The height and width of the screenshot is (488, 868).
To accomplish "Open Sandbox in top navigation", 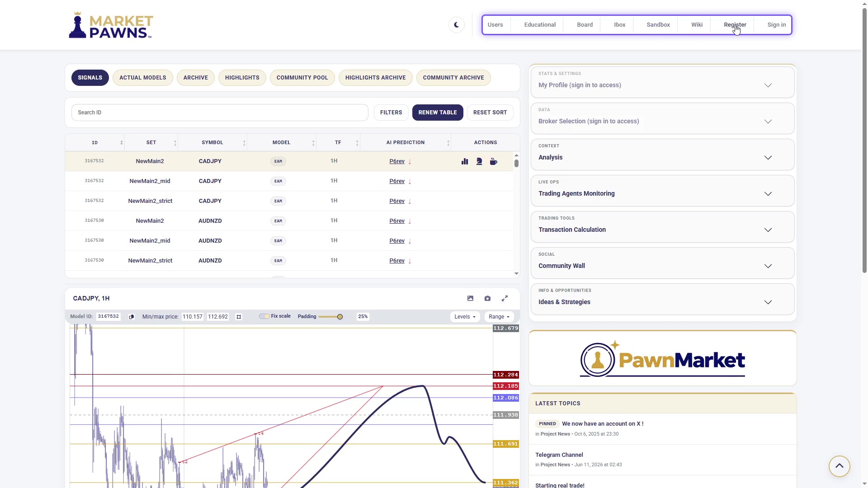I will 658,25.
